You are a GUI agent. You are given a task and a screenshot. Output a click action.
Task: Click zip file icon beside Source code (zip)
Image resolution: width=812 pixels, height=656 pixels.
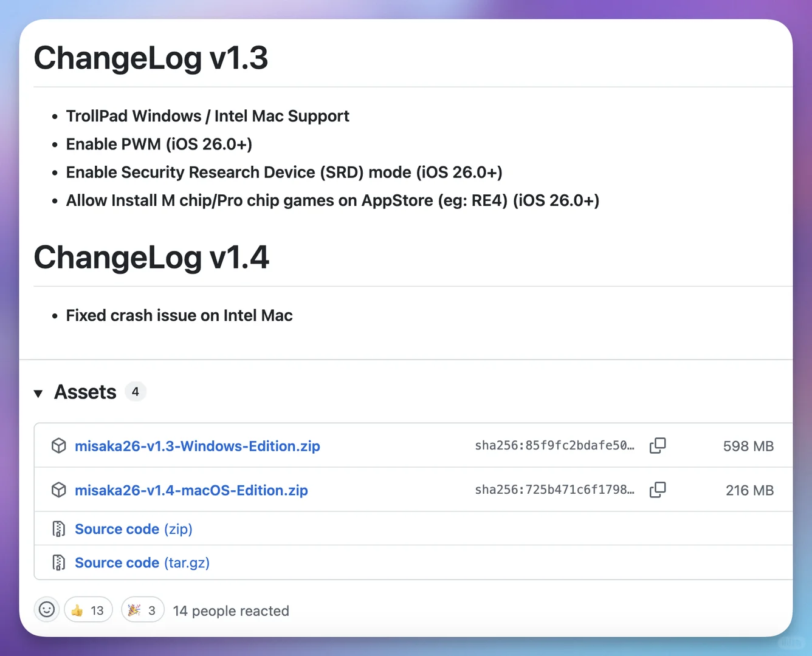coord(59,529)
